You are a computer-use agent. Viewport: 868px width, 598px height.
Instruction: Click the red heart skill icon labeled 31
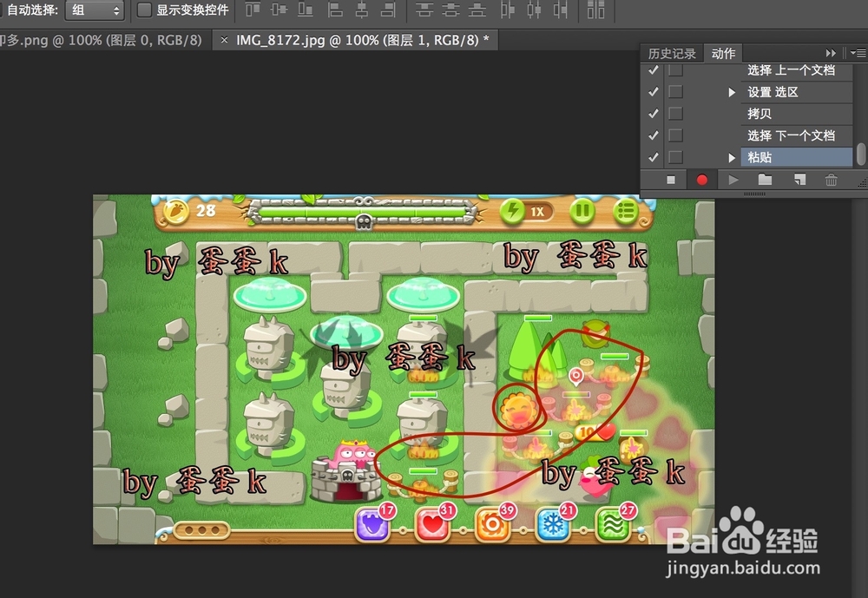[433, 524]
